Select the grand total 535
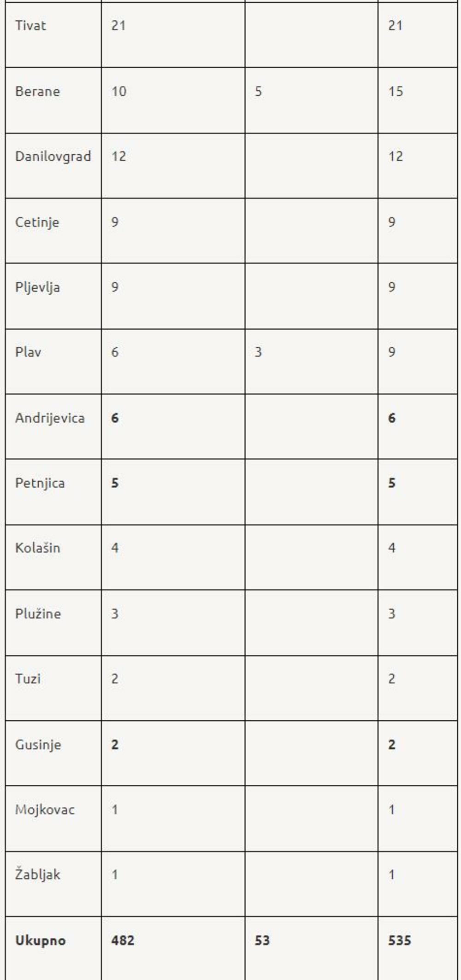Image resolution: width=461 pixels, height=980 pixels. pos(399,940)
